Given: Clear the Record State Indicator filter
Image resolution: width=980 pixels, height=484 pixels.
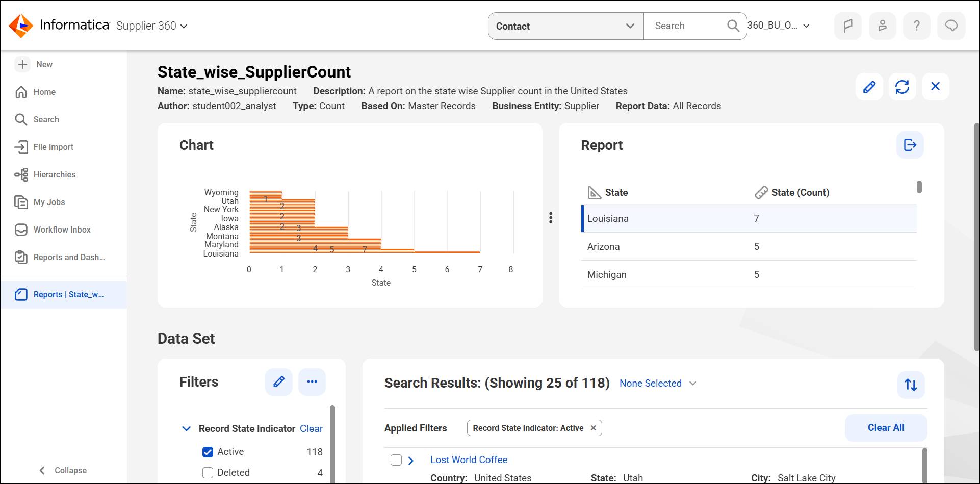Looking at the screenshot, I should [x=311, y=429].
